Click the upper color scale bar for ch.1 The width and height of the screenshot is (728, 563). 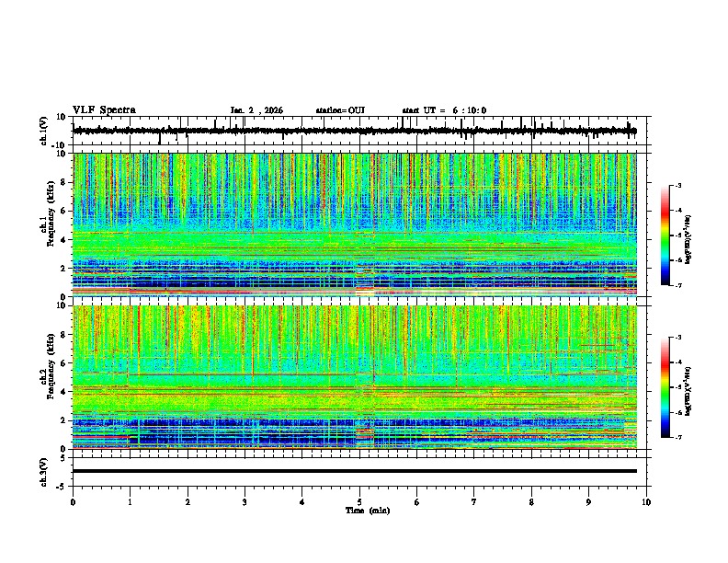[x=665, y=236]
